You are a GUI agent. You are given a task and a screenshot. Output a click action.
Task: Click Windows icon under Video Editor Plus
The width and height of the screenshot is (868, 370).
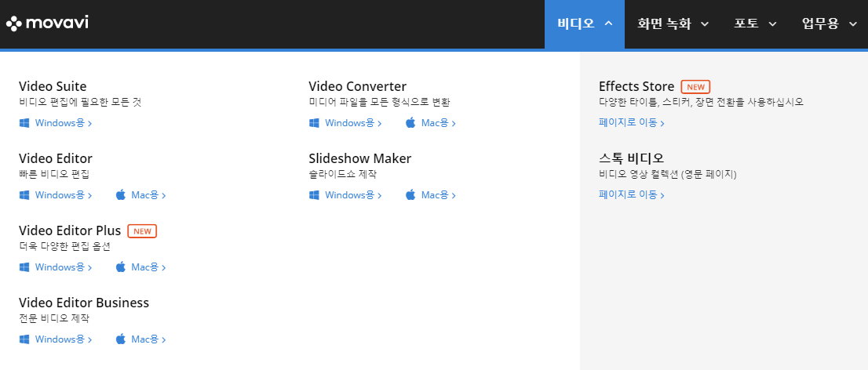24,267
